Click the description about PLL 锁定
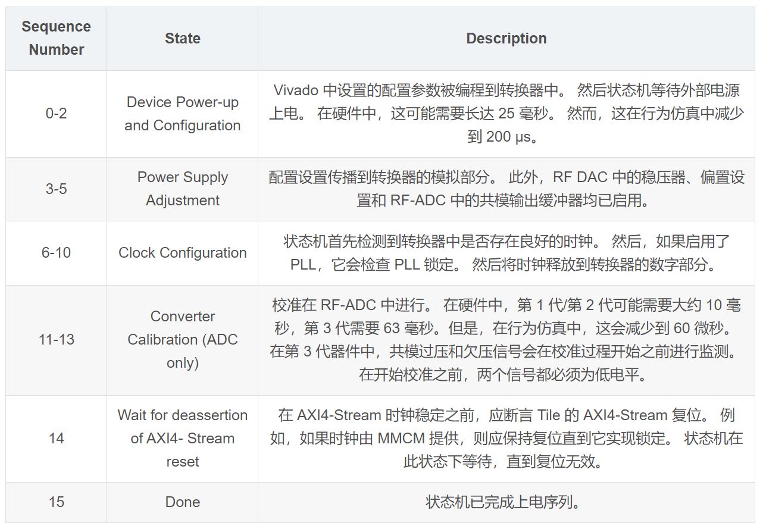Screen dimensions: 763x532 click(x=506, y=253)
